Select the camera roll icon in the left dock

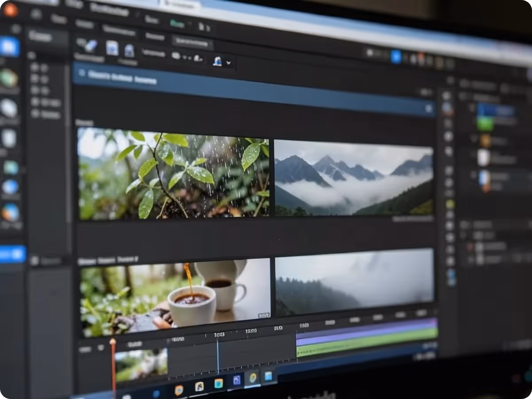point(9,136)
